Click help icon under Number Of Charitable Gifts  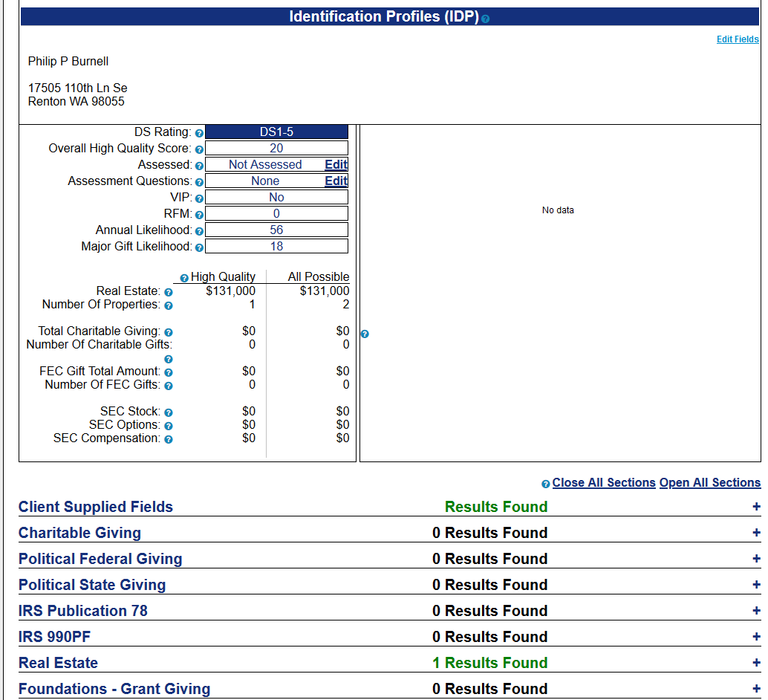point(169,360)
